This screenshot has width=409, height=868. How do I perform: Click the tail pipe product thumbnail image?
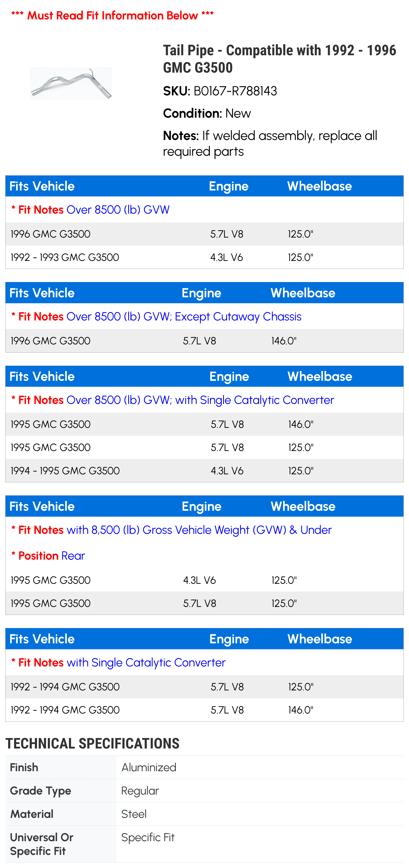coord(71,83)
